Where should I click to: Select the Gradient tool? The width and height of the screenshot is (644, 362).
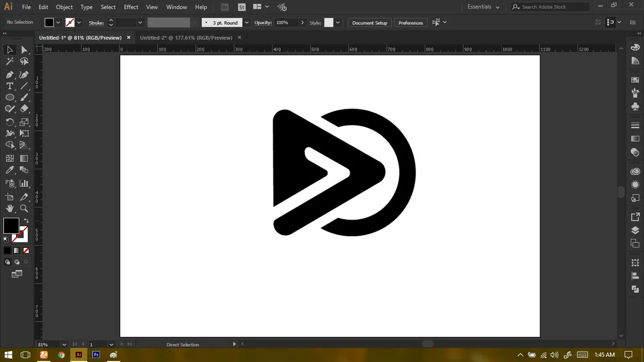[x=24, y=158]
